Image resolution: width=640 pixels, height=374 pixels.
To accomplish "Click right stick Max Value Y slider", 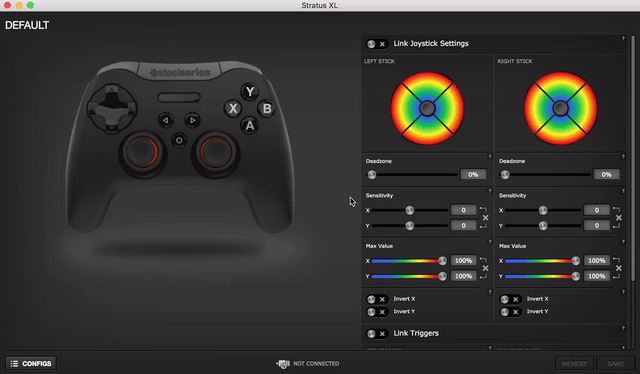I will click(x=542, y=276).
